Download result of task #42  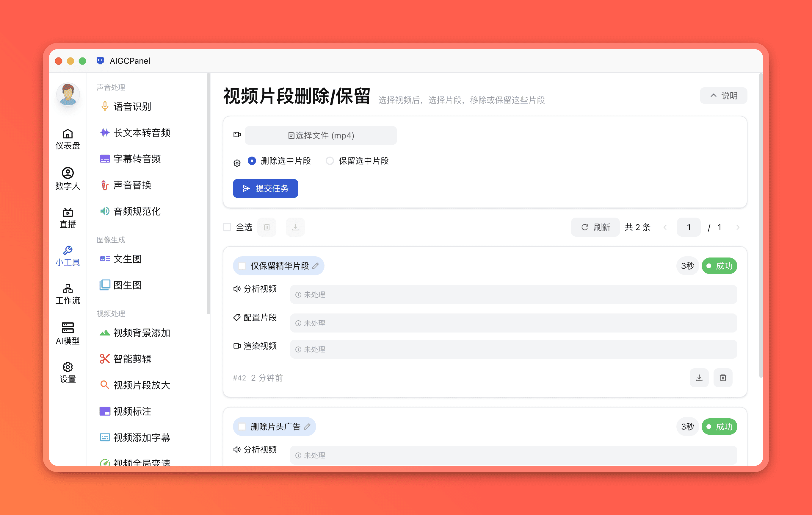click(699, 378)
